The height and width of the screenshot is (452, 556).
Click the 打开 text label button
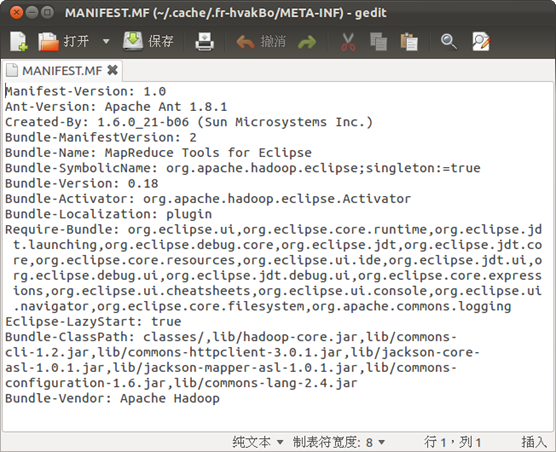(76, 41)
